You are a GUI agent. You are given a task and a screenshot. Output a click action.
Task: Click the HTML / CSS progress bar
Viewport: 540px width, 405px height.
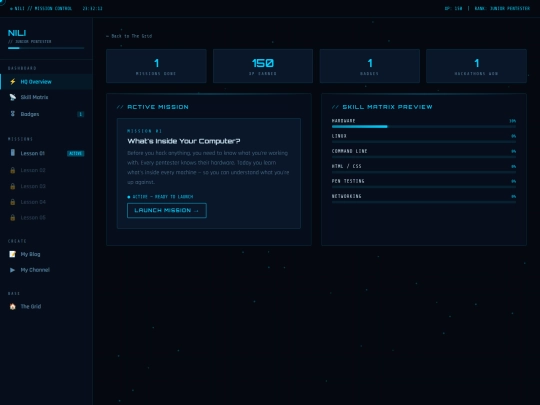point(424,172)
